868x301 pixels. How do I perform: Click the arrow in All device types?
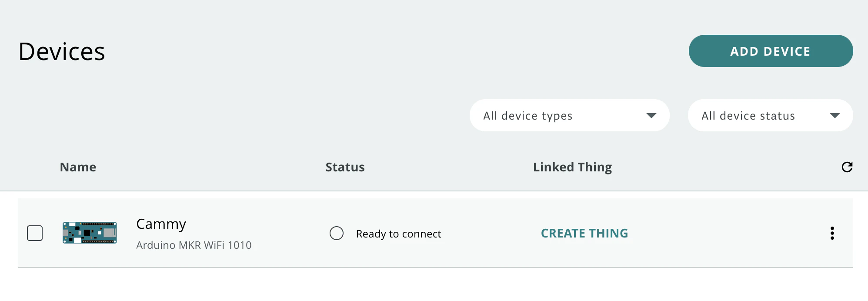tap(651, 116)
